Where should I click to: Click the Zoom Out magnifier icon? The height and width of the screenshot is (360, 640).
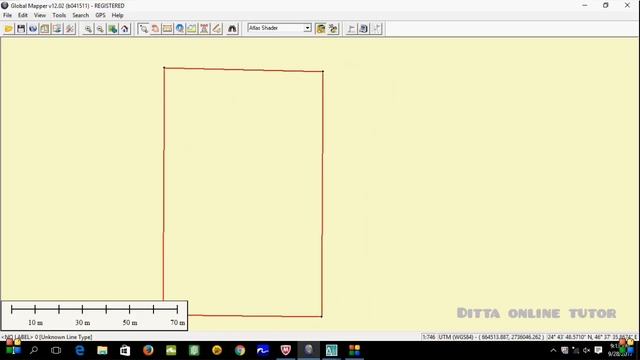(100, 29)
